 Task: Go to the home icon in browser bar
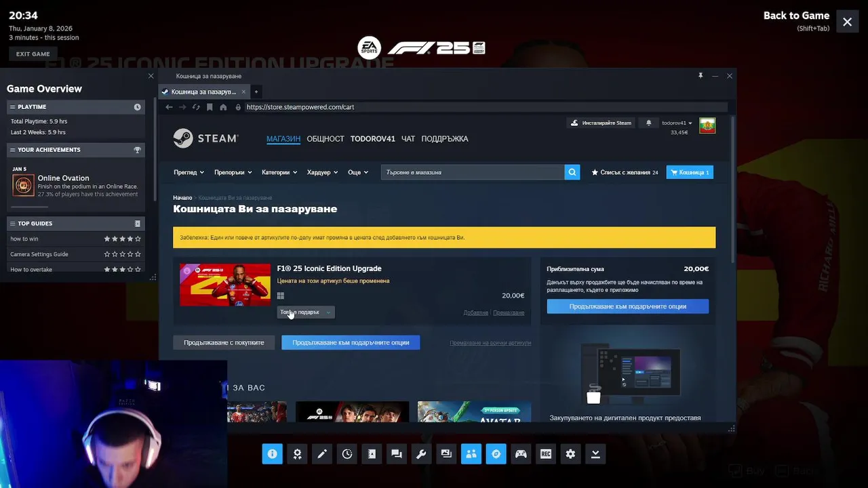point(223,107)
